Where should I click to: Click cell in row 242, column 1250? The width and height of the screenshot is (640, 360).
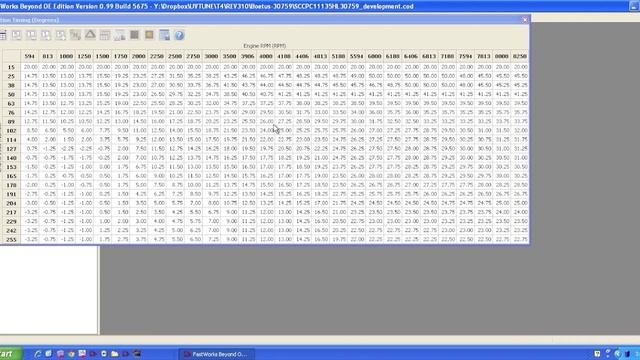click(84, 231)
